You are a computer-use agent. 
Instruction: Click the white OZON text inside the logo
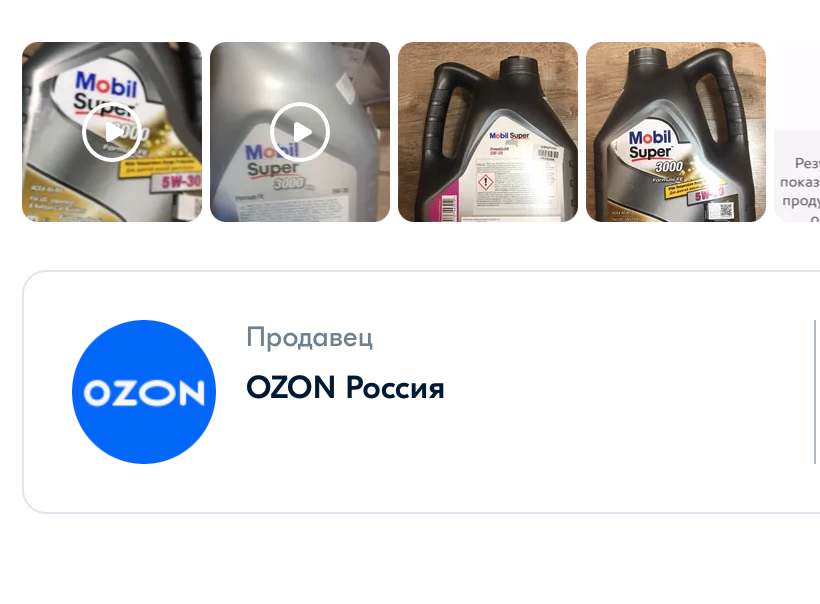point(144,393)
